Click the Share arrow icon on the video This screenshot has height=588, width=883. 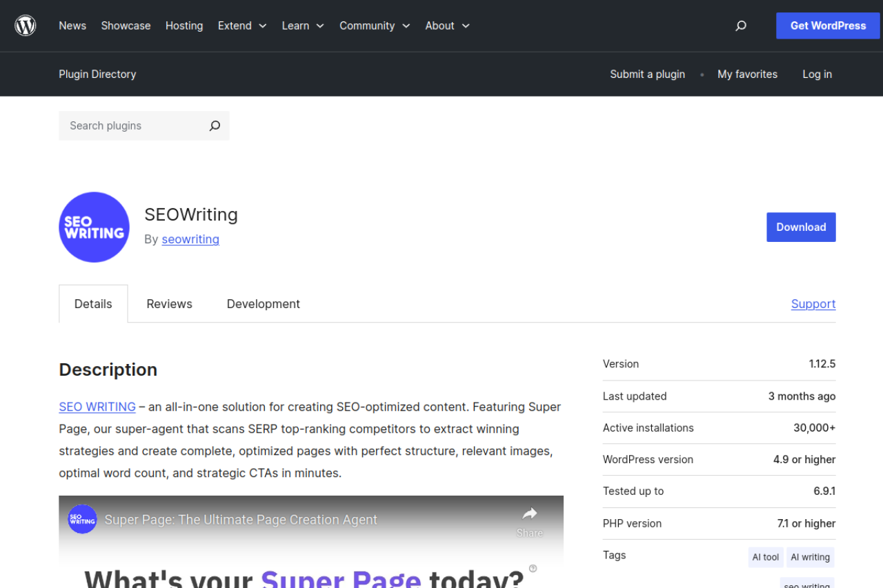(529, 514)
